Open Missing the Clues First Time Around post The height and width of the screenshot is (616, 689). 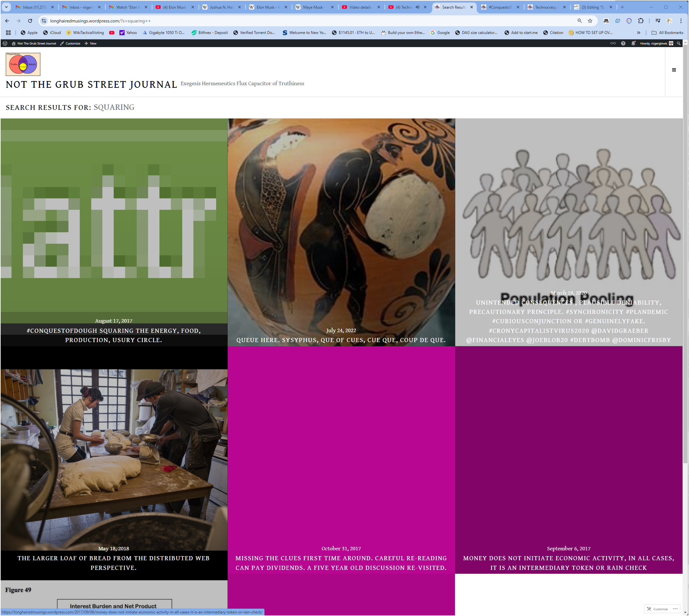pos(341,563)
